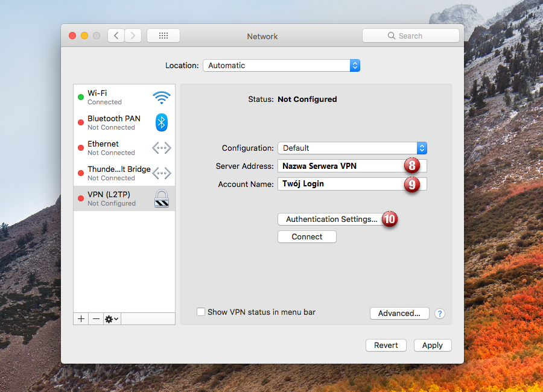Focus the Server Address field
The height and width of the screenshot is (392, 543).
[x=352, y=166]
